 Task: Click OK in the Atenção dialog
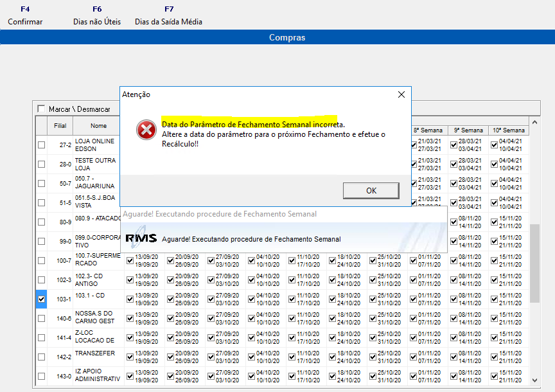[x=371, y=190]
